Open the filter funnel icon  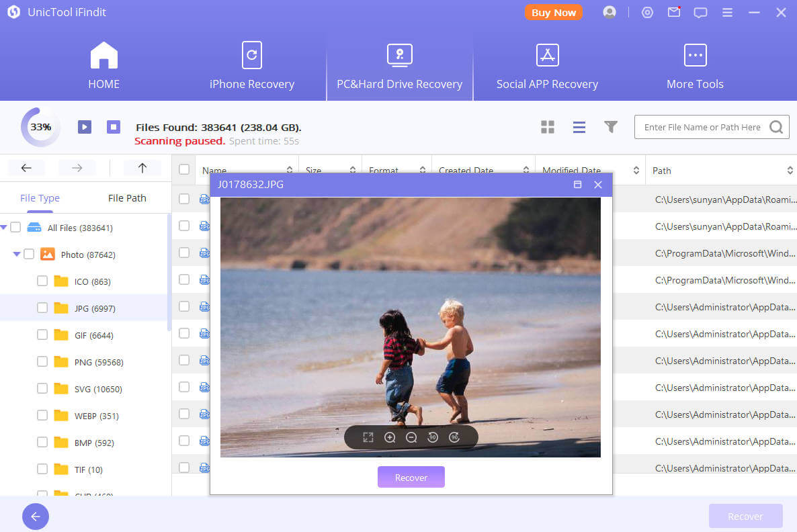pyautogui.click(x=610, y=127)
